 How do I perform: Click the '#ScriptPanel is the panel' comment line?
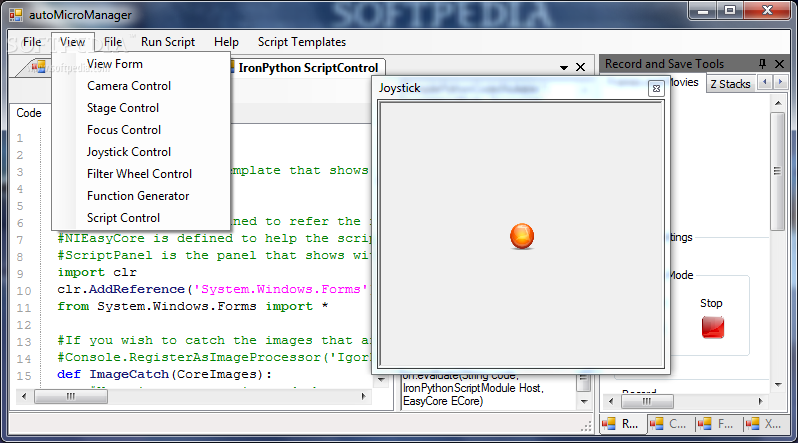[x=214, y=255]
